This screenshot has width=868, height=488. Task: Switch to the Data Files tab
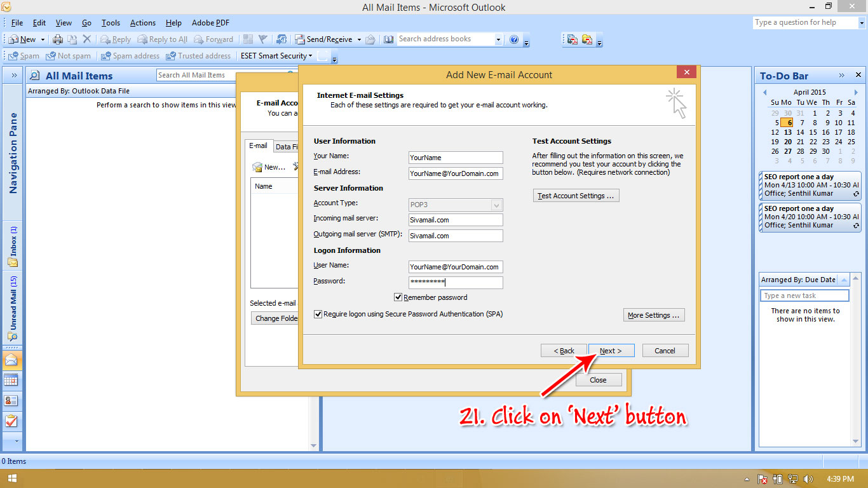click(286, 146)
